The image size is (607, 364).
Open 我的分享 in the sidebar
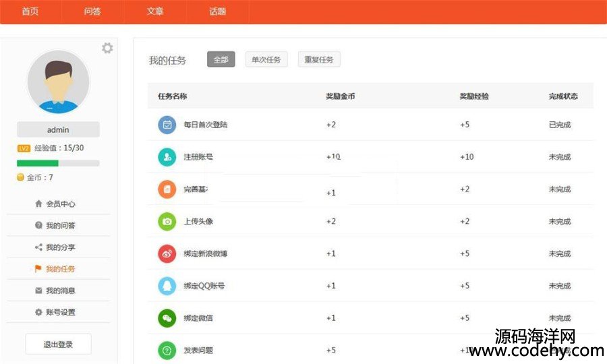coord(61,247)
